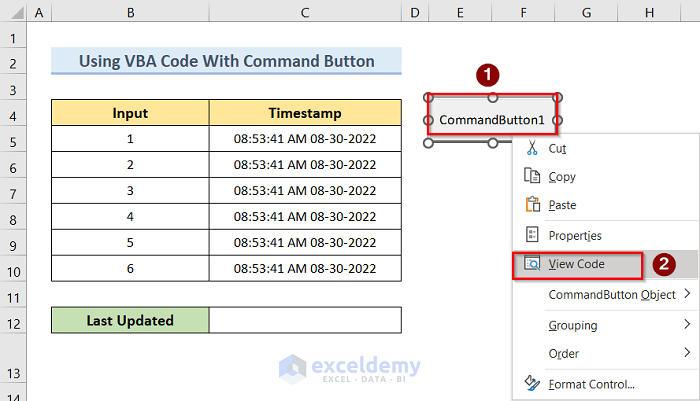Click the Format Control icon

[532, 383]
